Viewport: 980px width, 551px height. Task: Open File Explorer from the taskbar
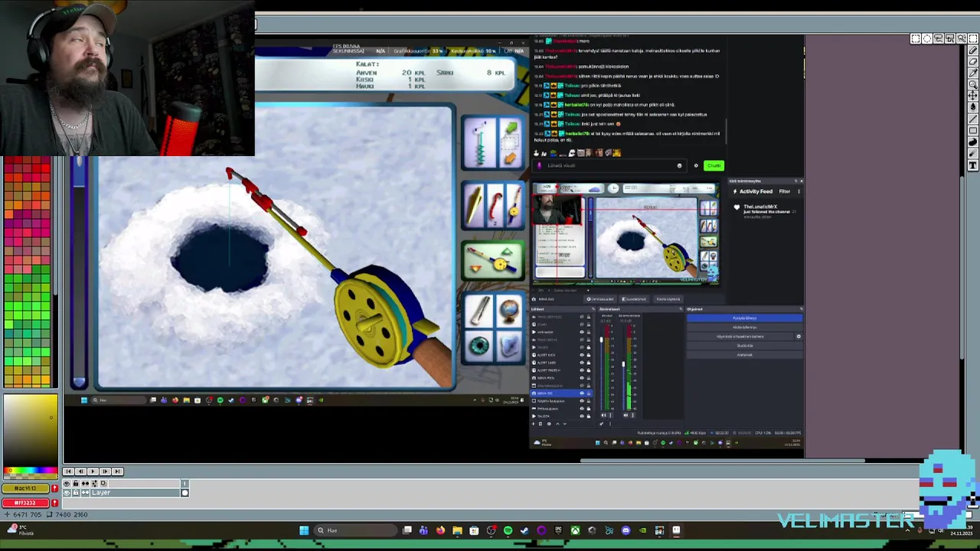457,530
